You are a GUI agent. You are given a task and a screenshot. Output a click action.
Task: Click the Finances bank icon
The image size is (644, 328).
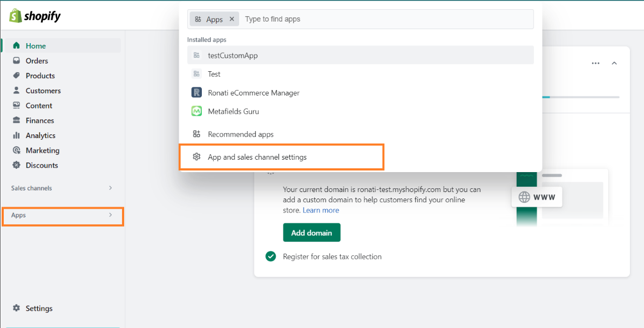pyautogui.click(x=16, y=120)
